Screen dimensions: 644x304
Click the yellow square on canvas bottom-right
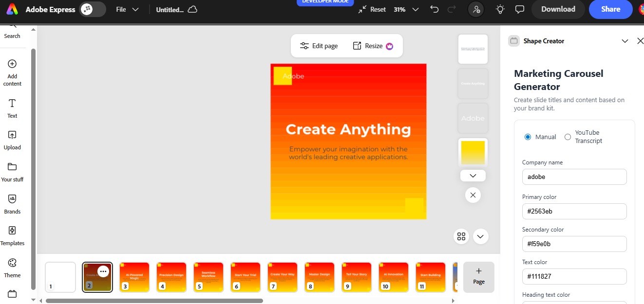click(414, 205)
